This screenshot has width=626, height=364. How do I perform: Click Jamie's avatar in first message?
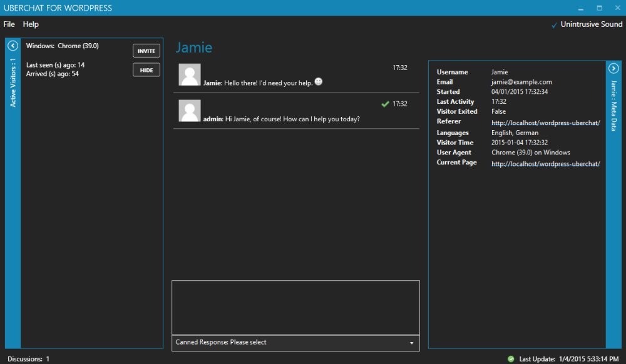click(190, 74)
